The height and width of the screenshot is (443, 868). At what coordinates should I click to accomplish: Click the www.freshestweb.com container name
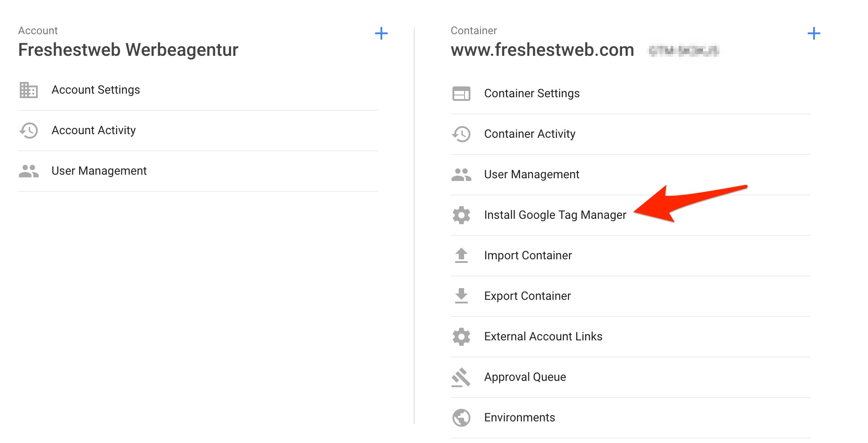click(542, 50)
